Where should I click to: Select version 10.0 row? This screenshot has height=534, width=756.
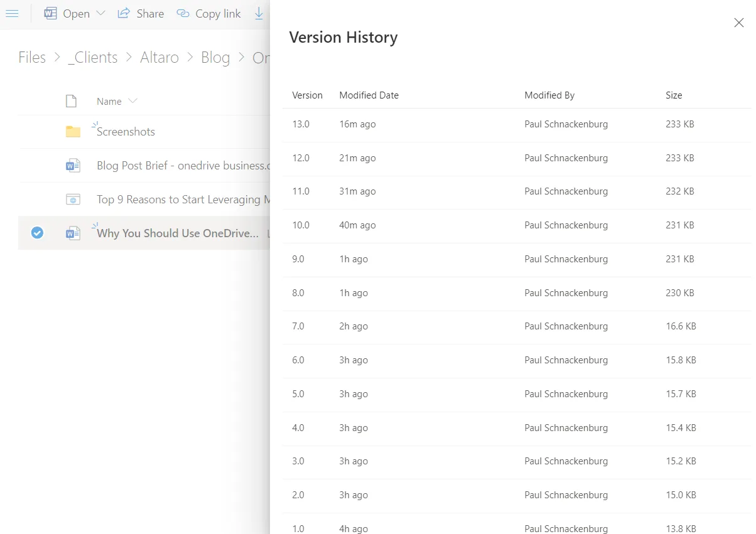coord(517,225)
